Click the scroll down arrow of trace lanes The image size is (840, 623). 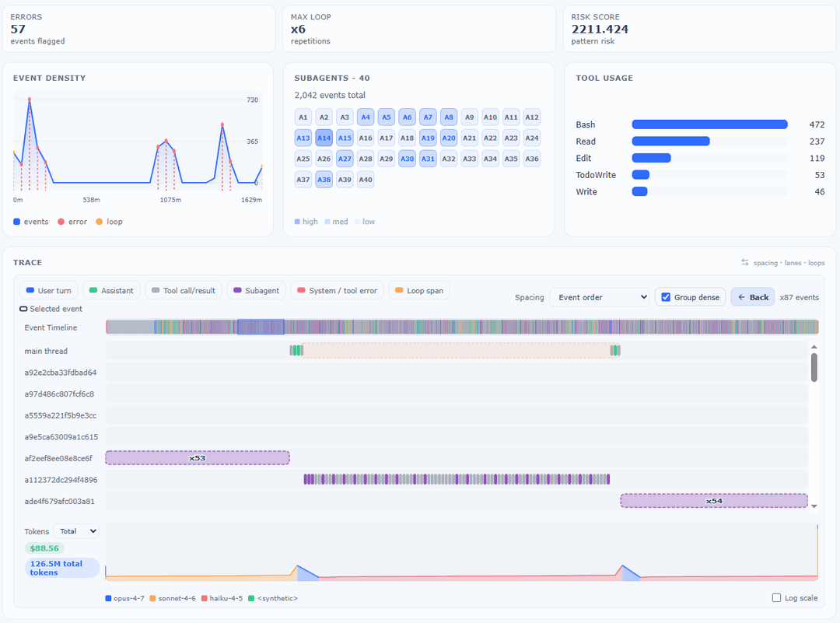click(x=814, y=506)
